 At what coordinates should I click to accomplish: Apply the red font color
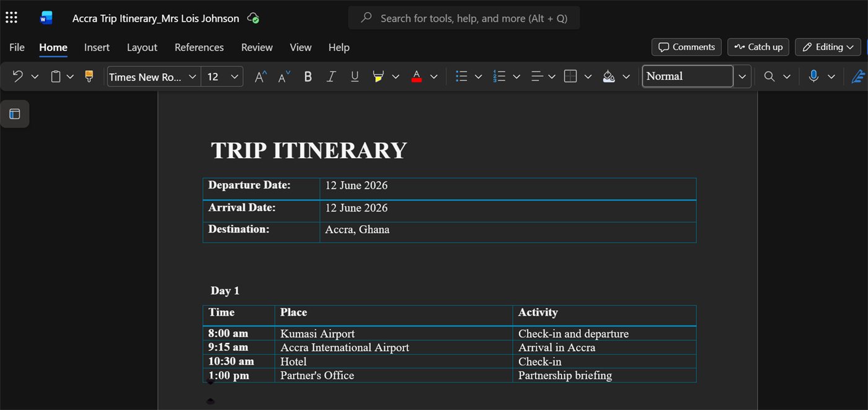pos(416,76)
